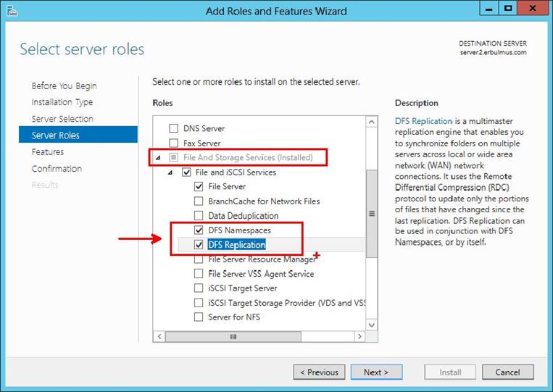Uncheck DFS Namespaces checkbox

(199, 230)
